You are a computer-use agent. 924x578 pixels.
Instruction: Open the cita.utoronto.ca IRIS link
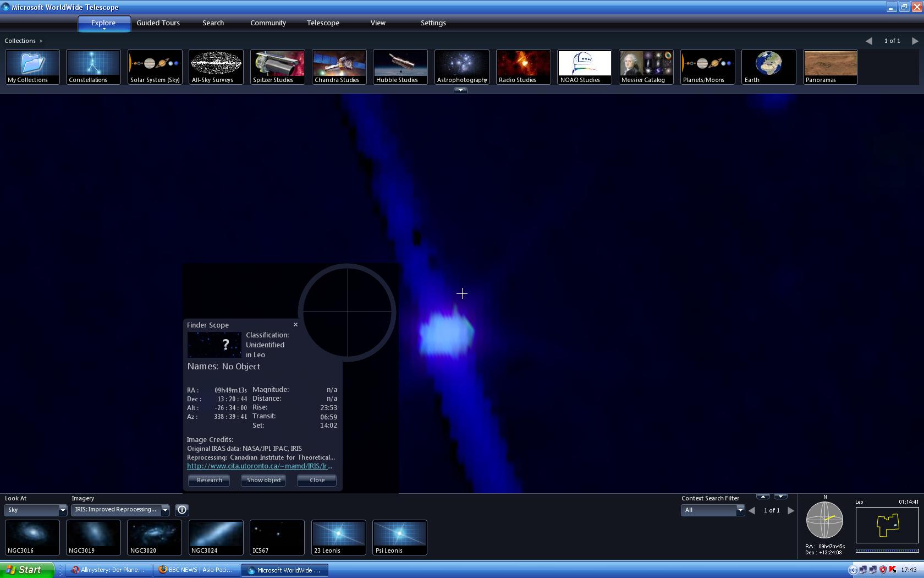[x=260, y=466]
